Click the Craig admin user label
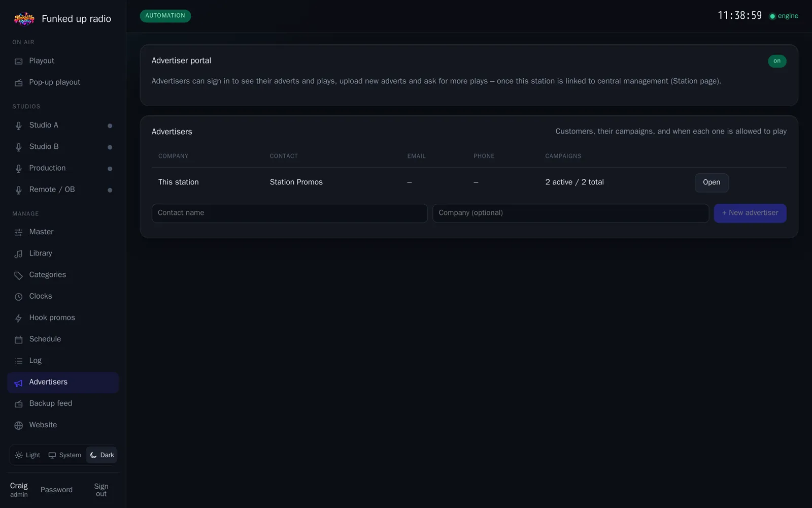Screen dimensions: 812x508 coord(19,490)
